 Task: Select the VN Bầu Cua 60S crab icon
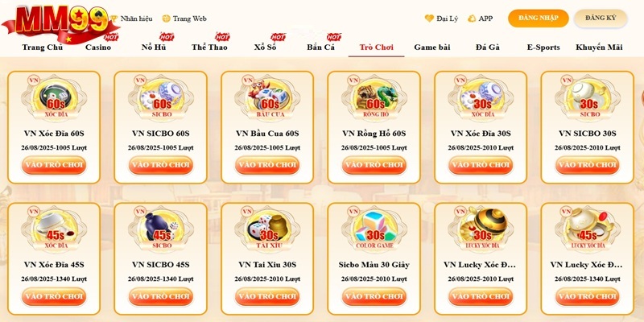(267, 98)
